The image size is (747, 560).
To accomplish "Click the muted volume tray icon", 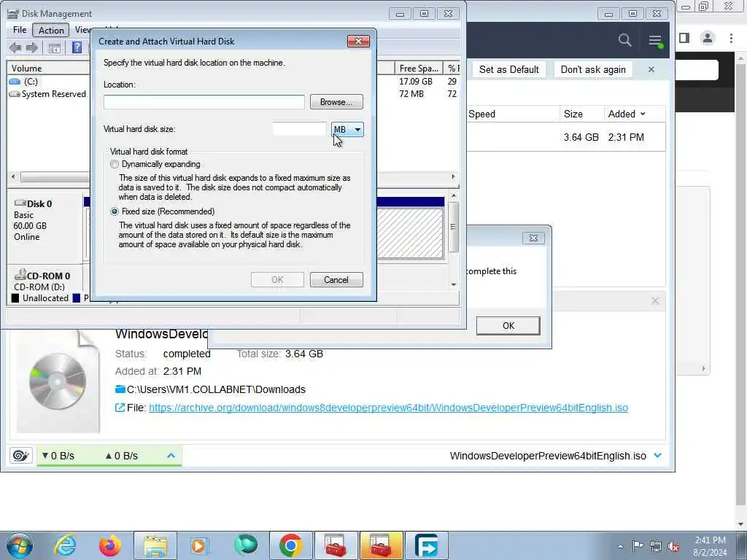I will click(x=673, y=546).
